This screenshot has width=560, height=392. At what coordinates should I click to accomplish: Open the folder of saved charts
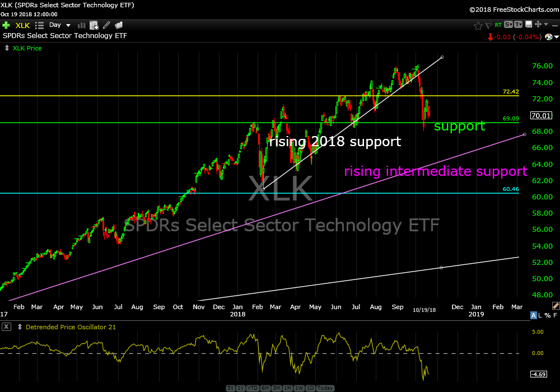point(118,25)
